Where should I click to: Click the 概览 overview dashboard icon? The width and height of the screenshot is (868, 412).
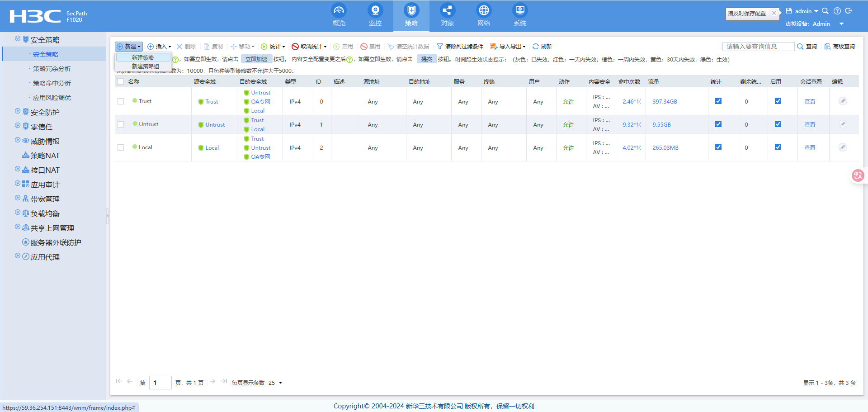click(339, 11)
